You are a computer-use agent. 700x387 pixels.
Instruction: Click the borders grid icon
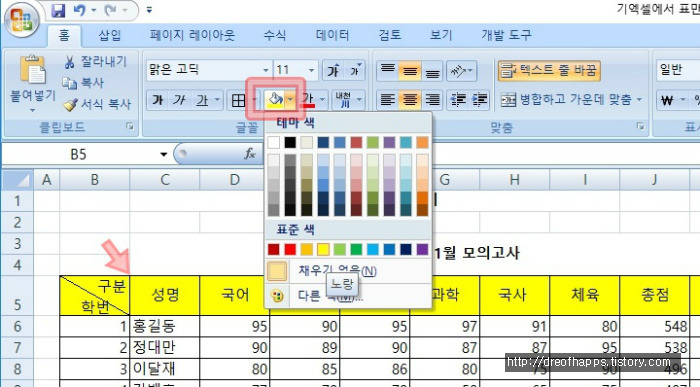(x=238, y=100)
